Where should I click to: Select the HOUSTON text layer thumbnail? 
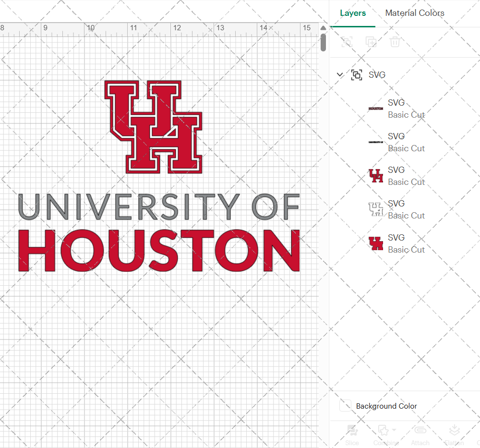376,109
